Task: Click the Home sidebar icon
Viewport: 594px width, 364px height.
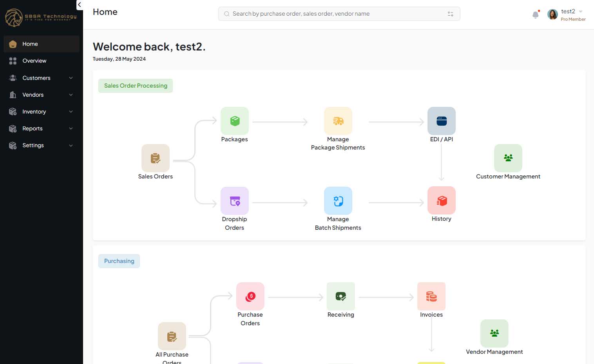Action: pyautogui.click(x=13, y=44)
